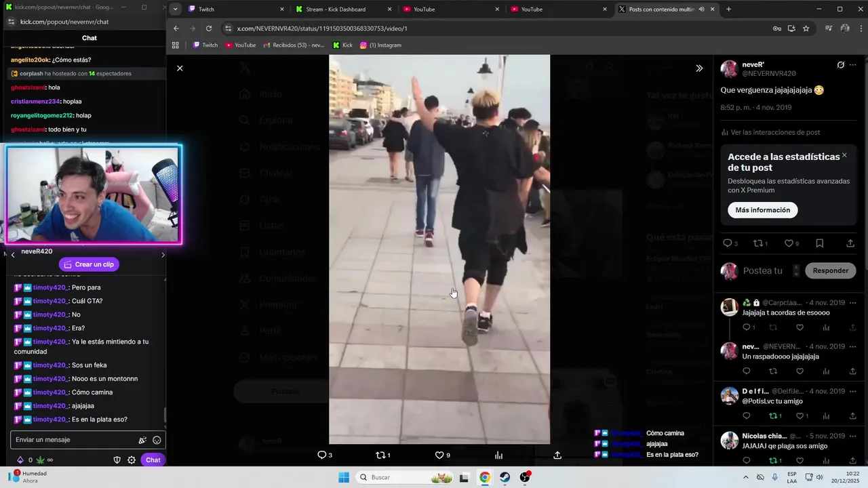Like the Delfi reply
The width and height of the screenshot is (868, 488).
(x=802, y=416)
